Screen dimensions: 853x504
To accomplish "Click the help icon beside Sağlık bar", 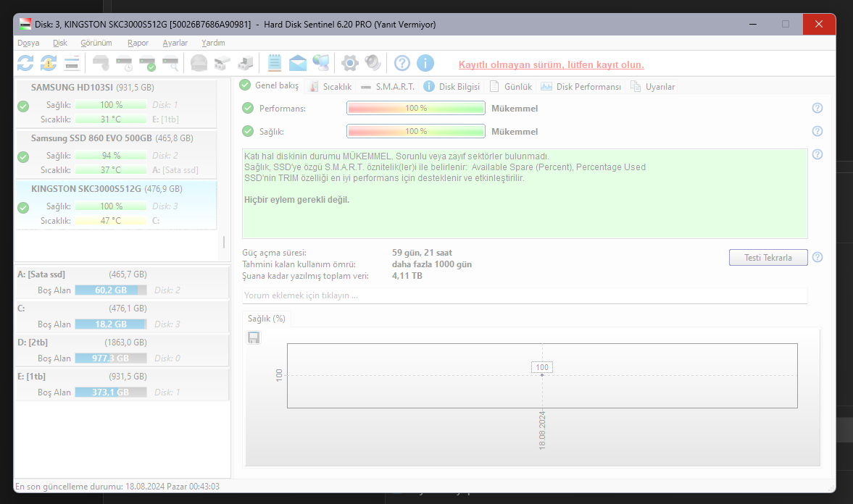I will click(817, 131).
